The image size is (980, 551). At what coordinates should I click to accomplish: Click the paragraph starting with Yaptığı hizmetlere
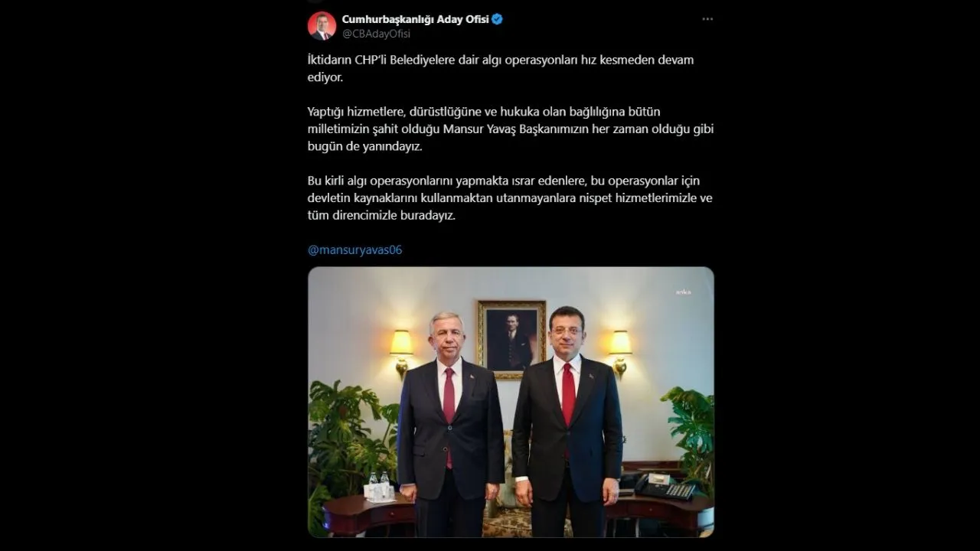point(511,129)
